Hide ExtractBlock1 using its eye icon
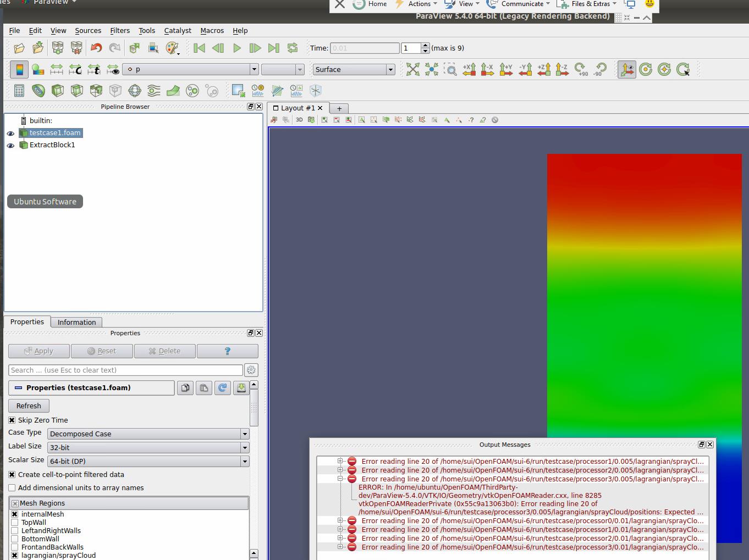This screenshot has height=560, width=749. pos(10,146)
